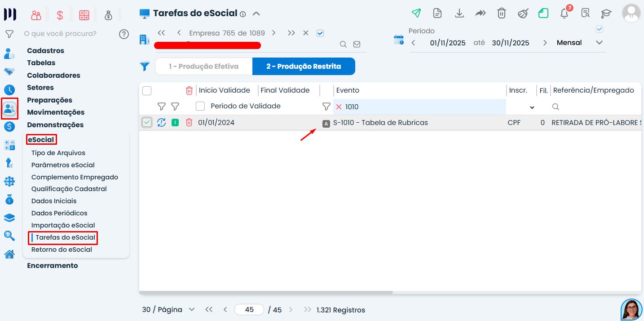Click the envelope icon near company name
Viewport: 644px width, 321px height.
click(x=357, y=44)
